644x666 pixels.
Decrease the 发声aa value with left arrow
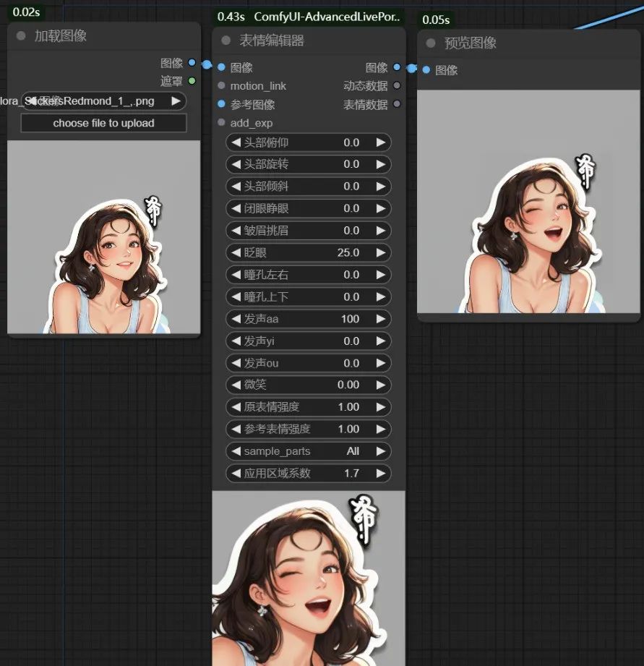(236, 319)
